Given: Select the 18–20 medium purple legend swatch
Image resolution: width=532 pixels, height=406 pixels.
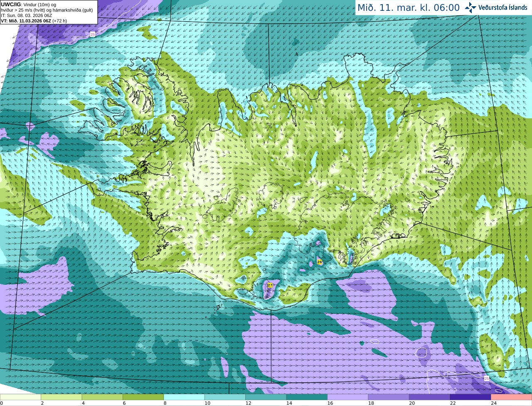Looking at the screenshot, I should pos(389,397).
